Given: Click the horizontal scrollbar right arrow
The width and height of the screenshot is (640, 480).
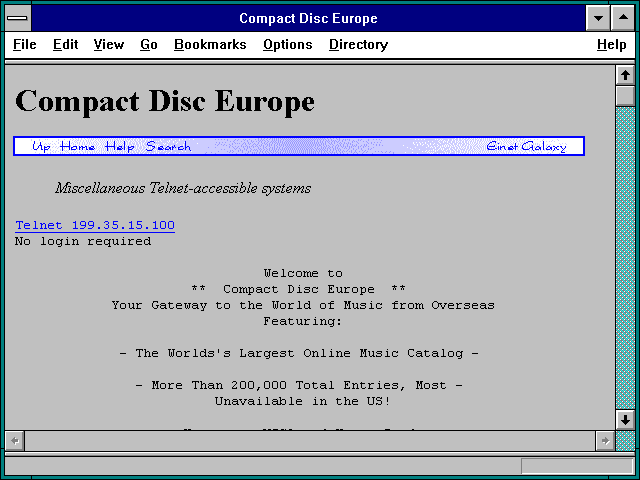Looking at the screenshot, I should point(605,441).
